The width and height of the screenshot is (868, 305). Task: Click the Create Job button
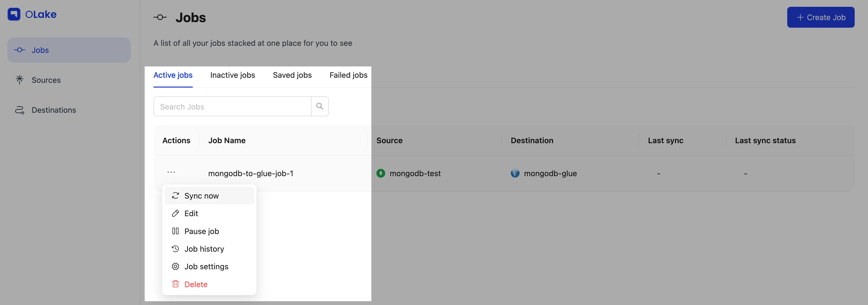click(820, 17)
